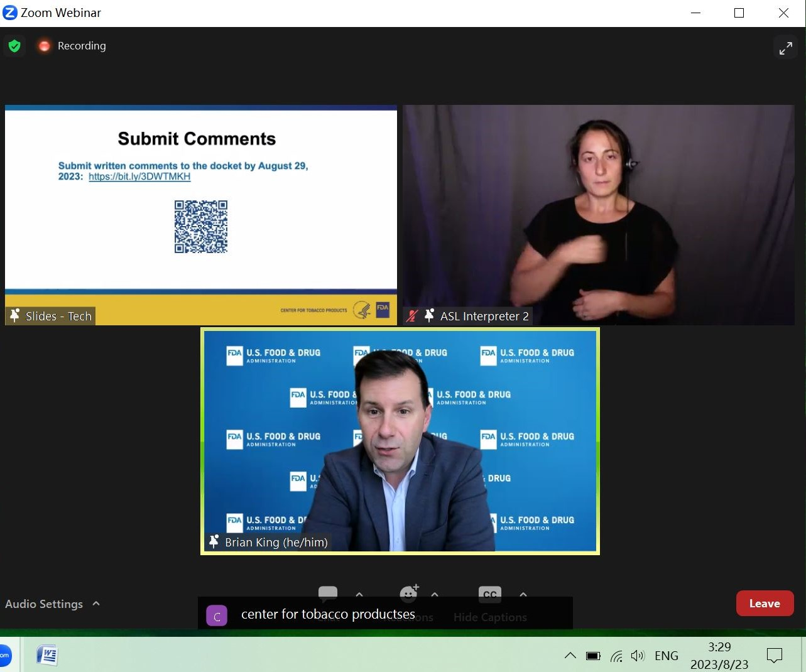Click the pin icon on Brian King's video
806x672 pixels.
point(214,541)
